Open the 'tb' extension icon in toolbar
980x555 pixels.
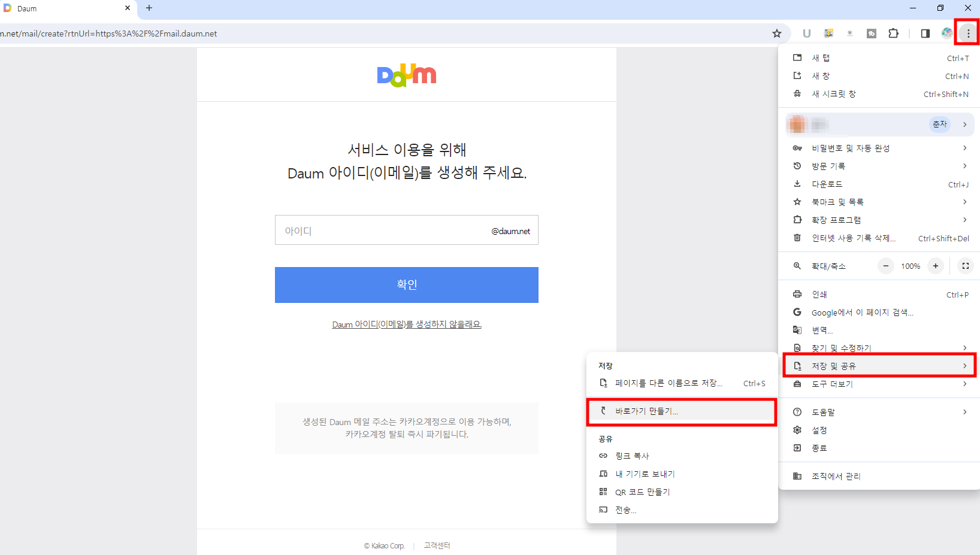tap(872, 34)
